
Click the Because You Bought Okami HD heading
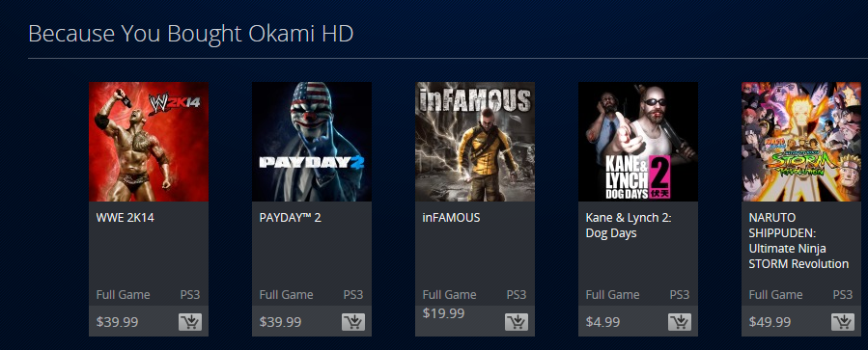pos(191,35)
